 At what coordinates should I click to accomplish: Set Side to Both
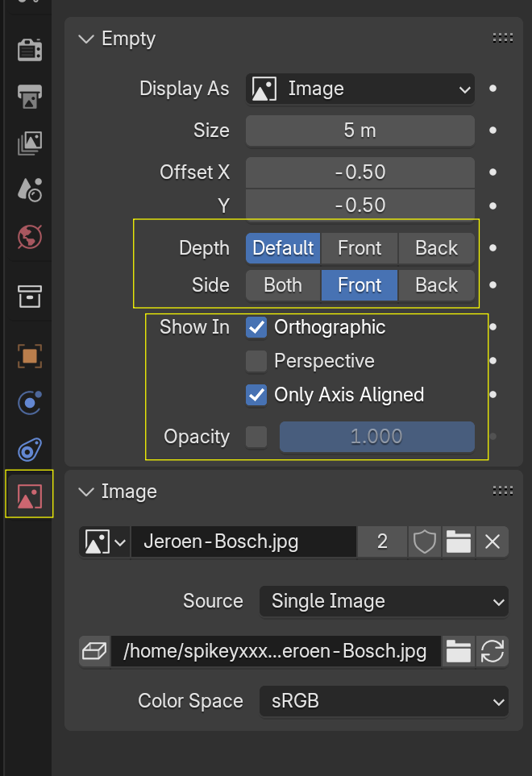coord(283,285)
